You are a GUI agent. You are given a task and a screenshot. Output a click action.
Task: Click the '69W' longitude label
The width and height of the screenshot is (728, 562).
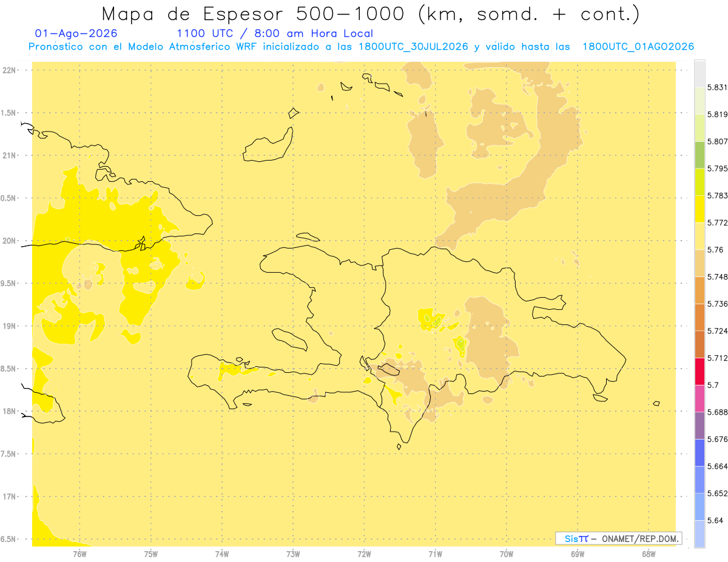pyautogui.click(x=578, y=554)
